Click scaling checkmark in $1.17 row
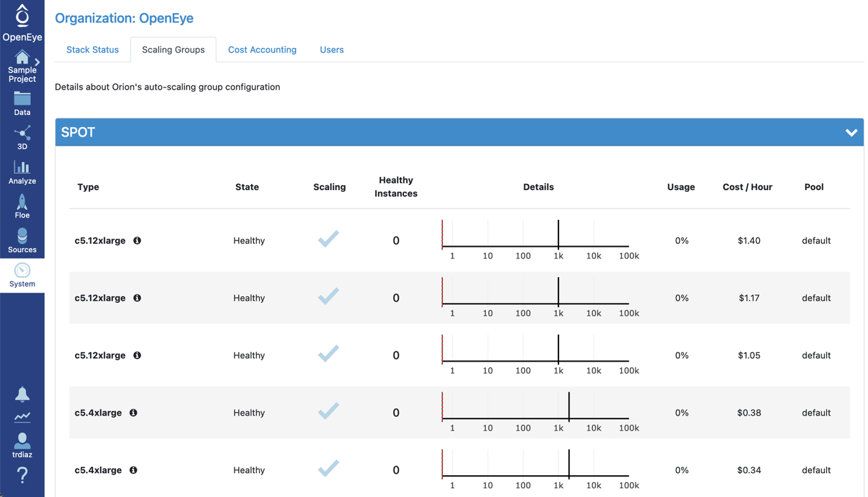The image size is (868, 497). [329, 296]
